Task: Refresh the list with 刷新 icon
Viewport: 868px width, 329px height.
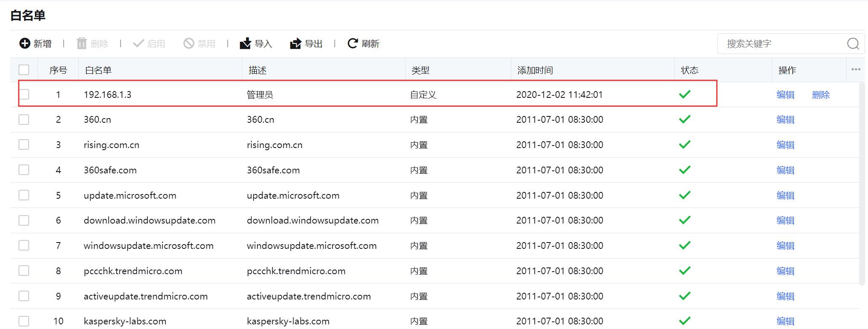Action: (352, 43)
